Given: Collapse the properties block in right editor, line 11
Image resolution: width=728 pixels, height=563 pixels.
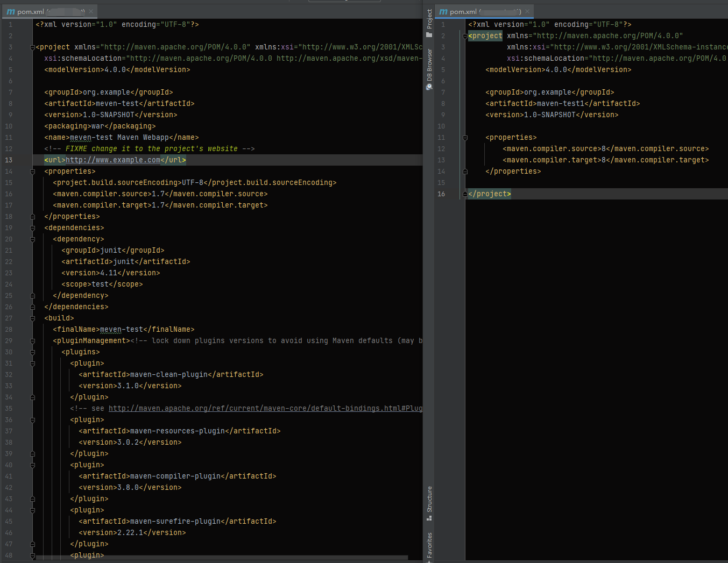Looking at the screenshot, I should tap(465, 138).
